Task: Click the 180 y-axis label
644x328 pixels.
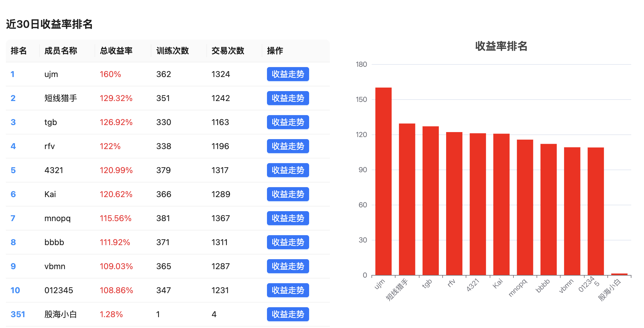Action: 361,64
